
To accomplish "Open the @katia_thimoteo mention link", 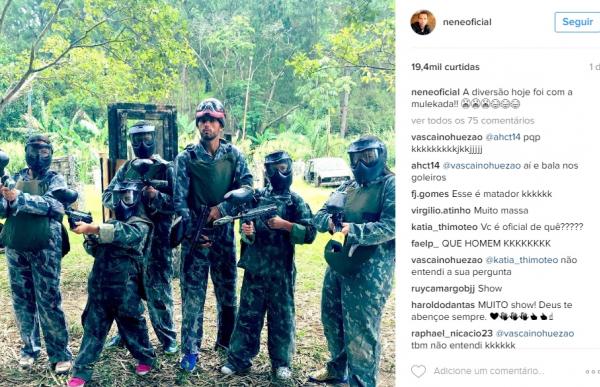I will pos(522,260).
